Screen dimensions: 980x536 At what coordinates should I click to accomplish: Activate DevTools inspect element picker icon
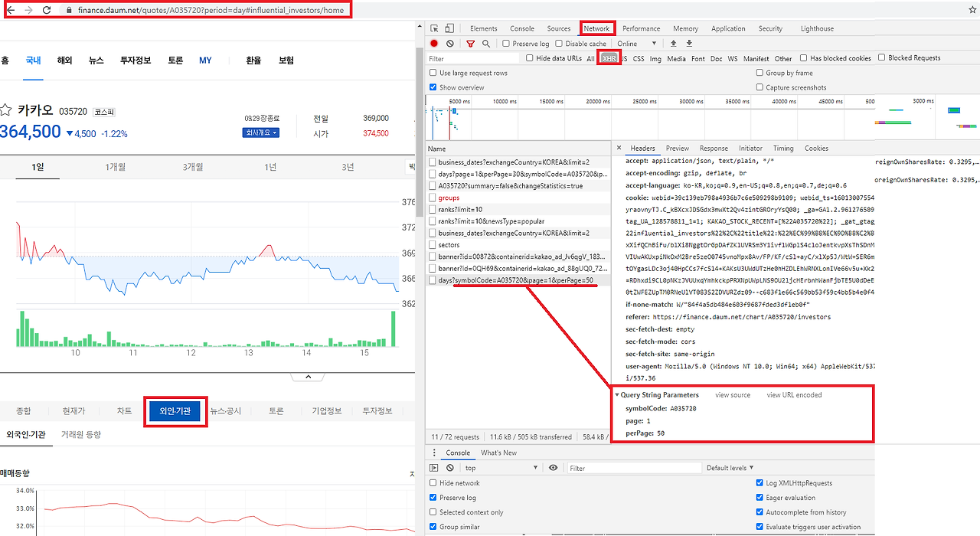point(434,28)
